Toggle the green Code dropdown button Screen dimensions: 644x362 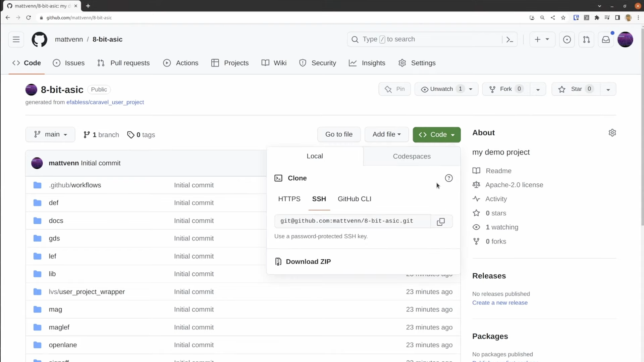click(436, 135)
